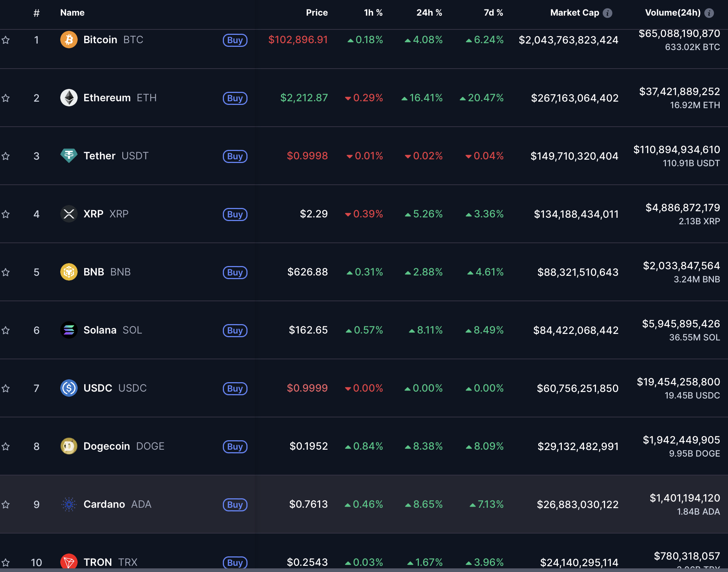Click the Cardano logo icon
The image size is (728, 572).
point(69,504)
